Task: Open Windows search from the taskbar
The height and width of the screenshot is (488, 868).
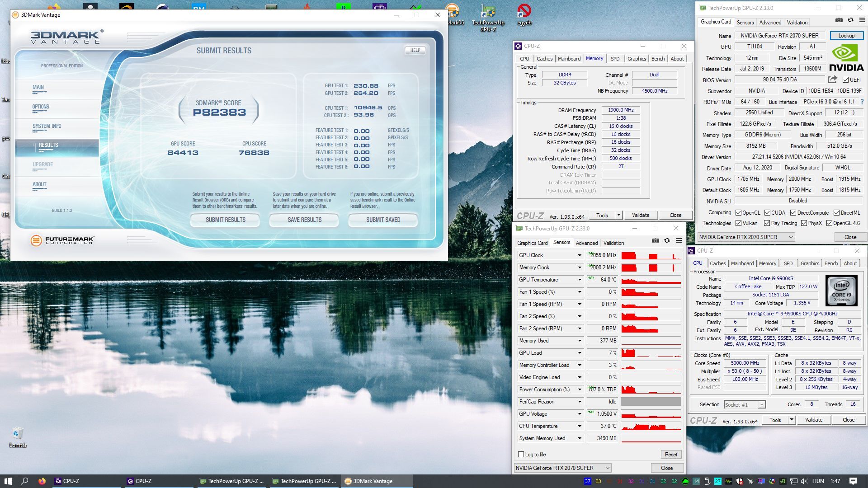Action: pyautogui.click(x=25, y=481)
